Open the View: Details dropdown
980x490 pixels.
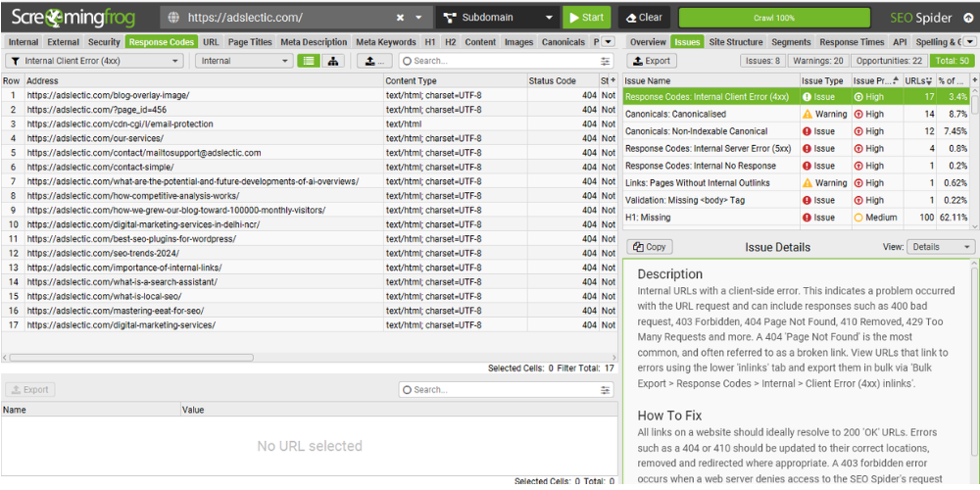coord(941,247)
